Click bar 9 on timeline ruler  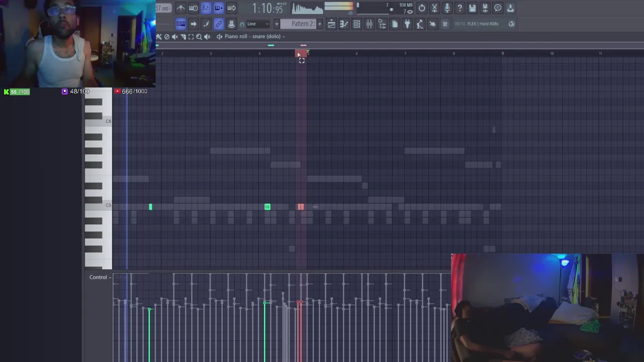[x=502, y=53]
